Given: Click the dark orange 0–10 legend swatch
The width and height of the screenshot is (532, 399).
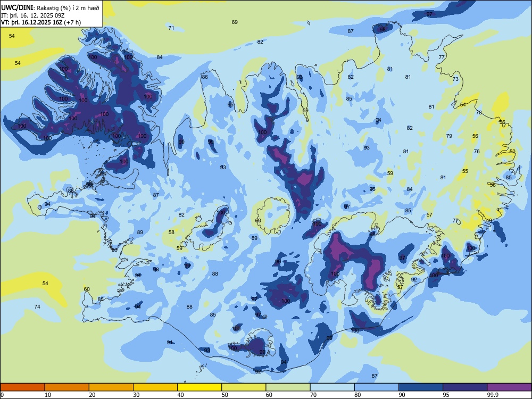Looking at the screenshot, I should [22, 387].
